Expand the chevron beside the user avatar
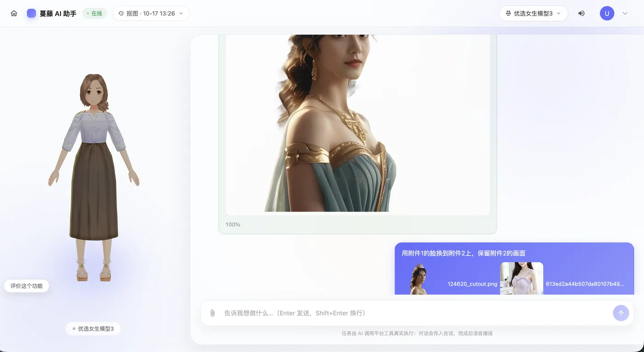The height and width of the screenshot is (352, 644). 625,13
